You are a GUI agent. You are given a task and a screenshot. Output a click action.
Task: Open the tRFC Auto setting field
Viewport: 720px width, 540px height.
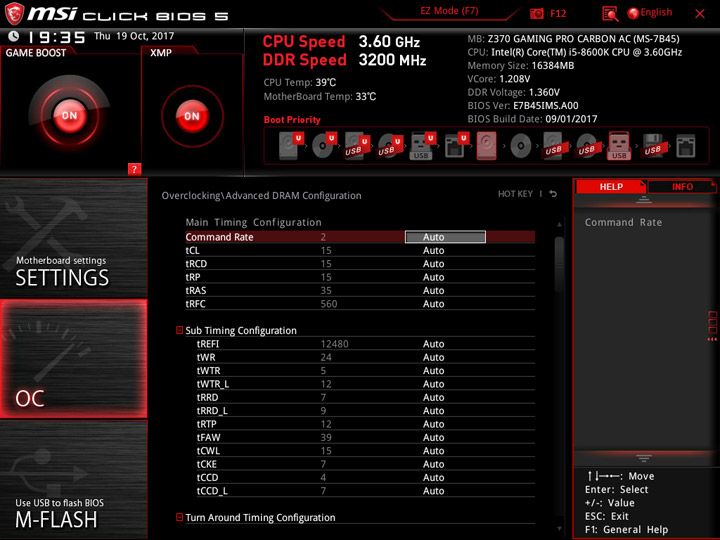(433, 304)
